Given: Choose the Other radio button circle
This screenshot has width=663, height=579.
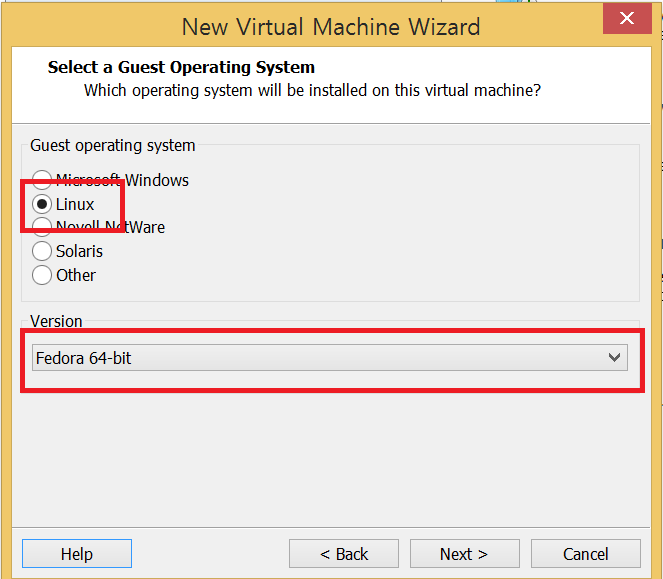Looking at the screenshot, I should [x=42, y=275].
